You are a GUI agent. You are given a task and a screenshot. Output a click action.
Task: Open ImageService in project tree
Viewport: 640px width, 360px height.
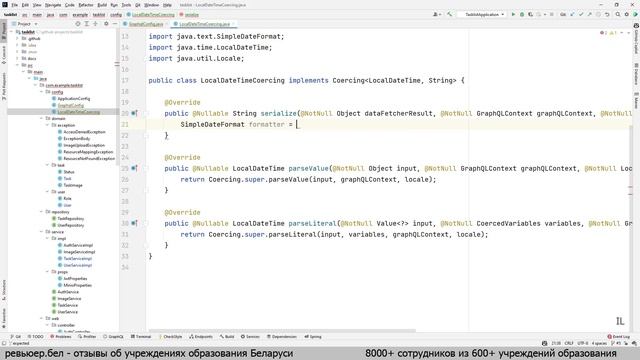69,298
